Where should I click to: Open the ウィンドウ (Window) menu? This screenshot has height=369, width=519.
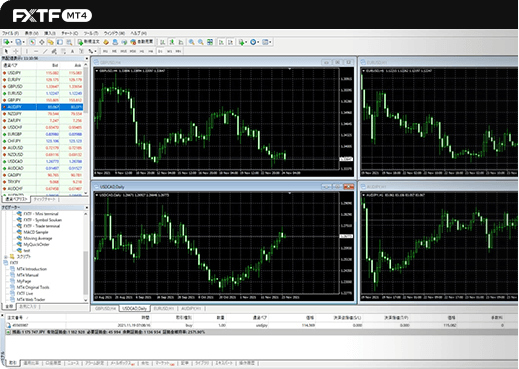click(114, 33)
